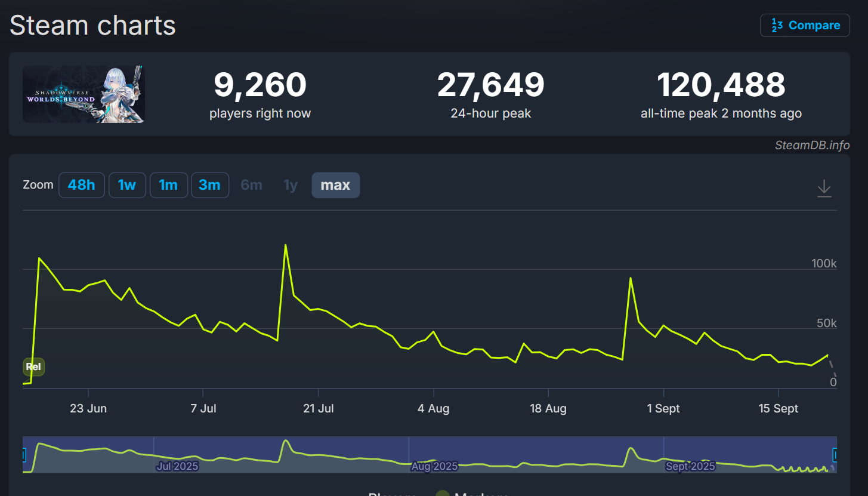The width and height of the screenshot is (868, 496).
Task: Click the 21 Jul axis label
Action: 319,409
